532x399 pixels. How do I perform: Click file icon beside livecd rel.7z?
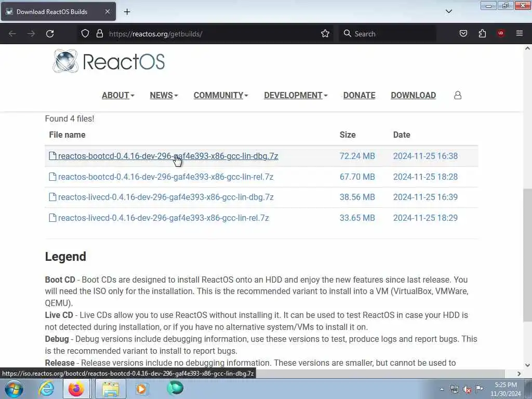[52, 218]
